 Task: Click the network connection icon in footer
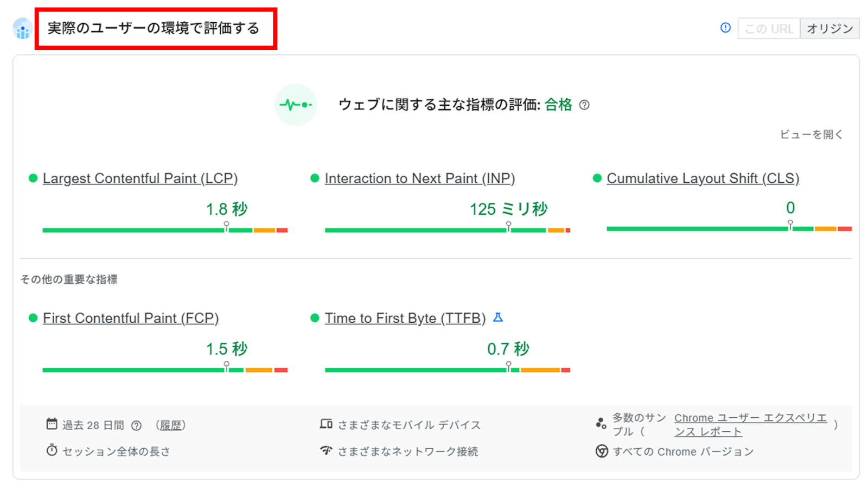click(x=326, y=450)
